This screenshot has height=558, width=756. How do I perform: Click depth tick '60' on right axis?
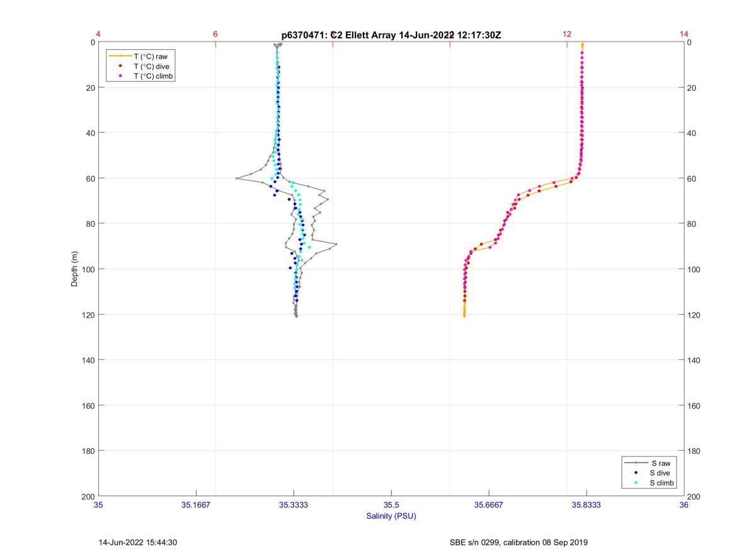(x=693, y=178)
